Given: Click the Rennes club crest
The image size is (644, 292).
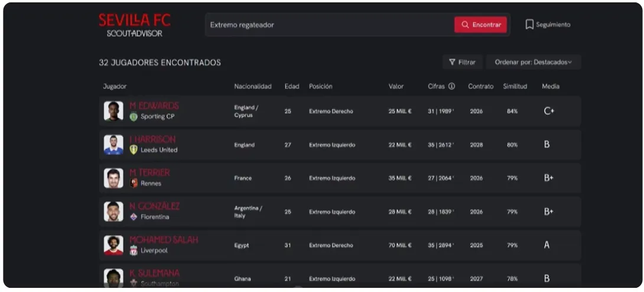Looking at the screenshot, I should click(x=134, y=183).
